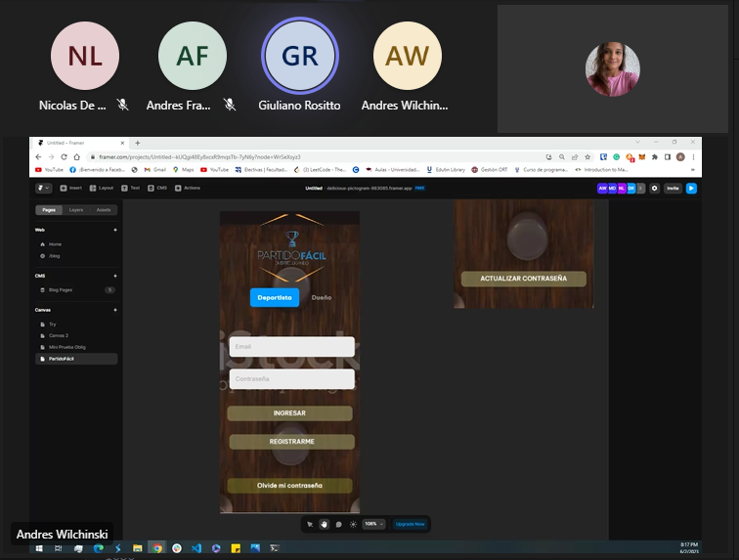This screenshot has height=560, width=739.
Task: Open Visual Studio Code from taskbar
Action: 196,548
